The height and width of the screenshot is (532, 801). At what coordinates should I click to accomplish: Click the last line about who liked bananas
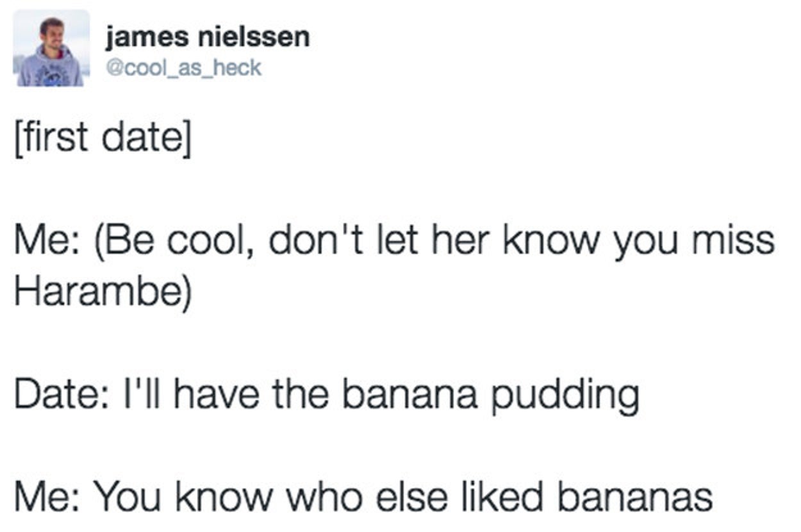pos(363,497)
